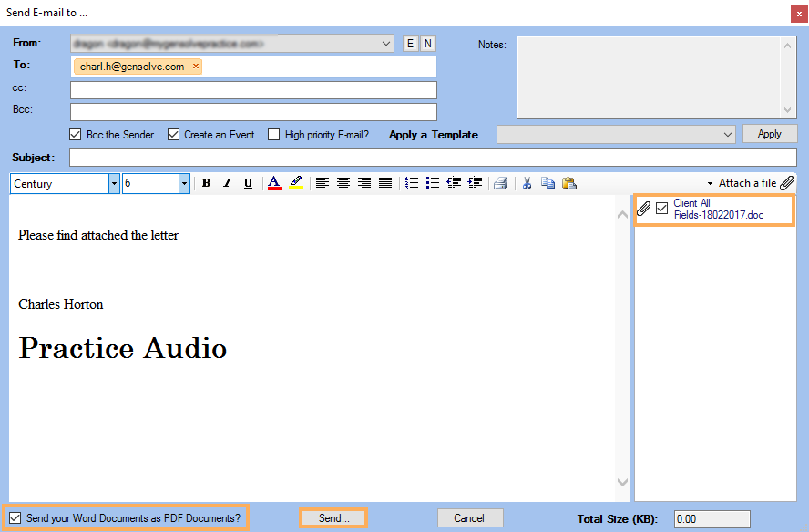
Task: Click into the cc field
Action: pyautogui.click(x=253, y=90)
